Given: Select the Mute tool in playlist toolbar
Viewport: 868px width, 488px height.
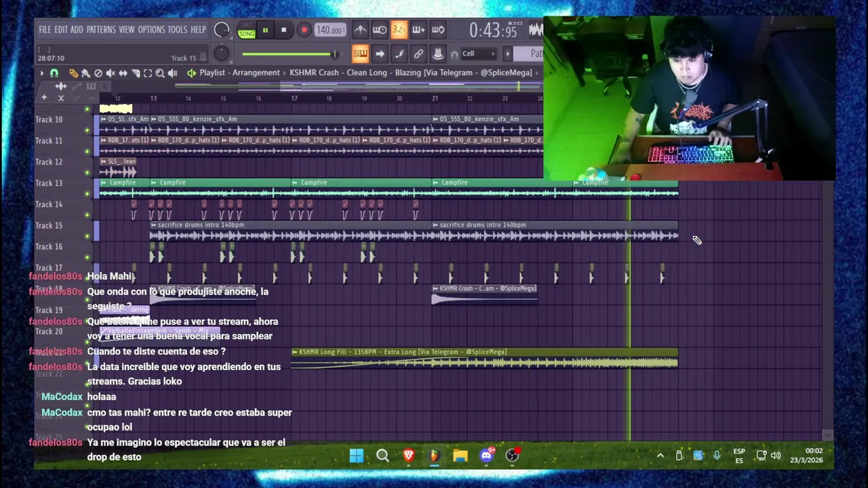Looking at the screenshot, I should 111,73.
